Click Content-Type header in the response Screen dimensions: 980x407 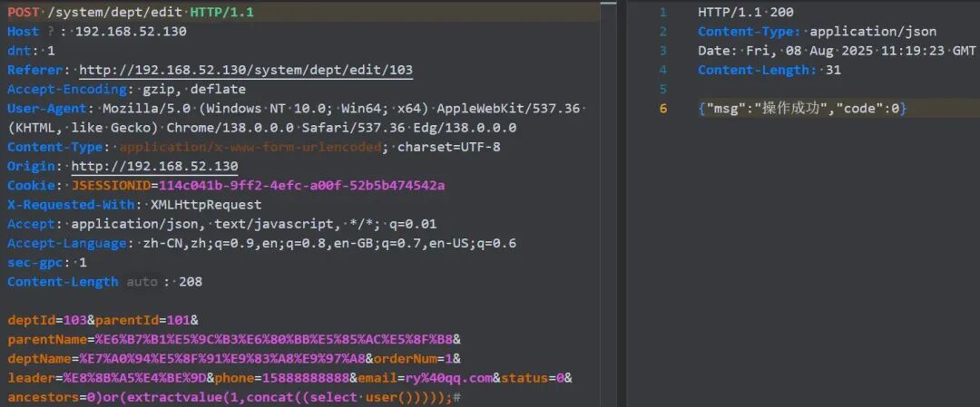(750, 31)
